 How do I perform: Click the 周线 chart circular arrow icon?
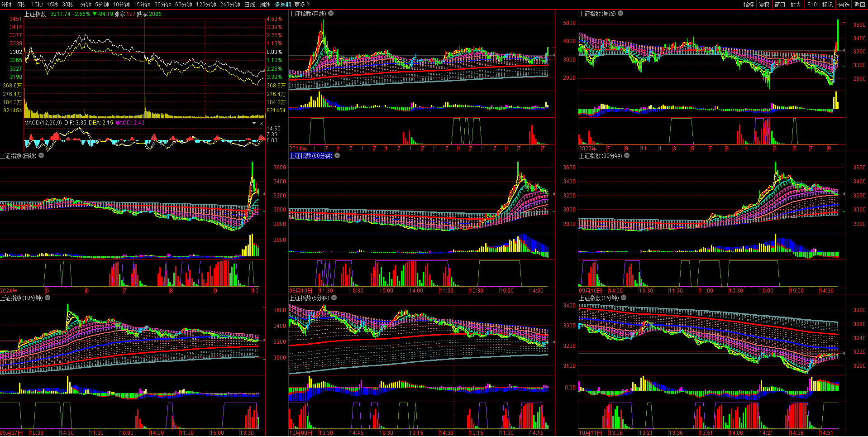coord(620,14)
